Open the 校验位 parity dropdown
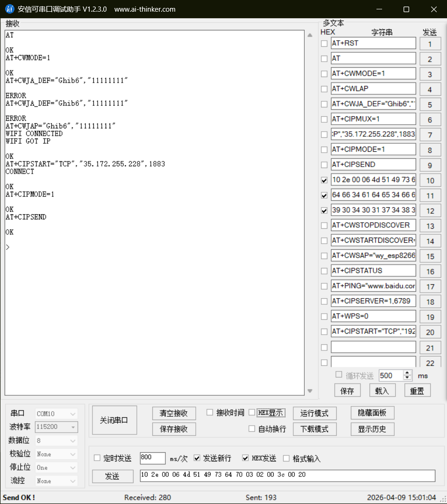The width and height of the screenshot is (447, 504). pos(57,454)
